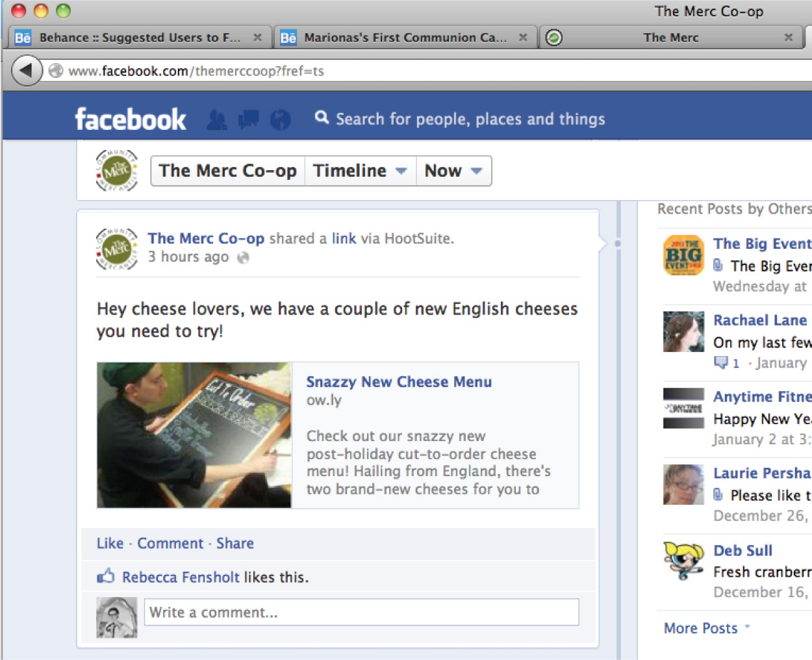The width and height of the screenshot is (812, 660).
Task: Click the macOS green zoom button
Action: pyautogui.click(x=63, y=10)
